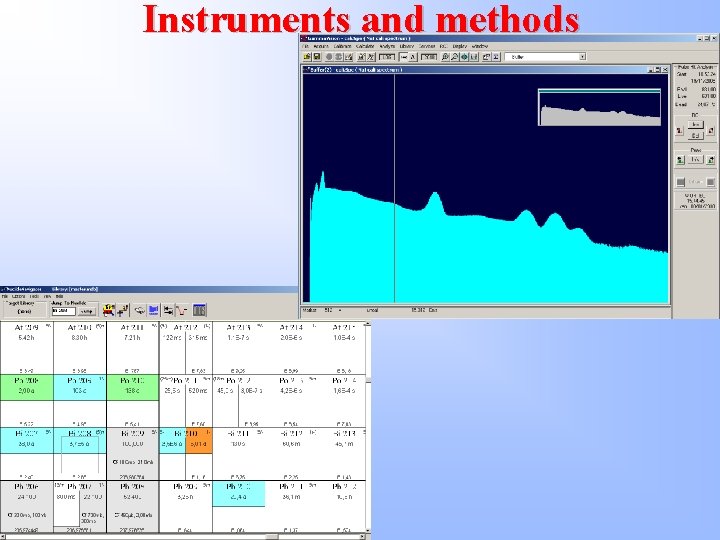Viewport: 720px width, 540px height.
Task: Open the Help menu in Nuclide Navigator
Action: [x=59, y=297]
